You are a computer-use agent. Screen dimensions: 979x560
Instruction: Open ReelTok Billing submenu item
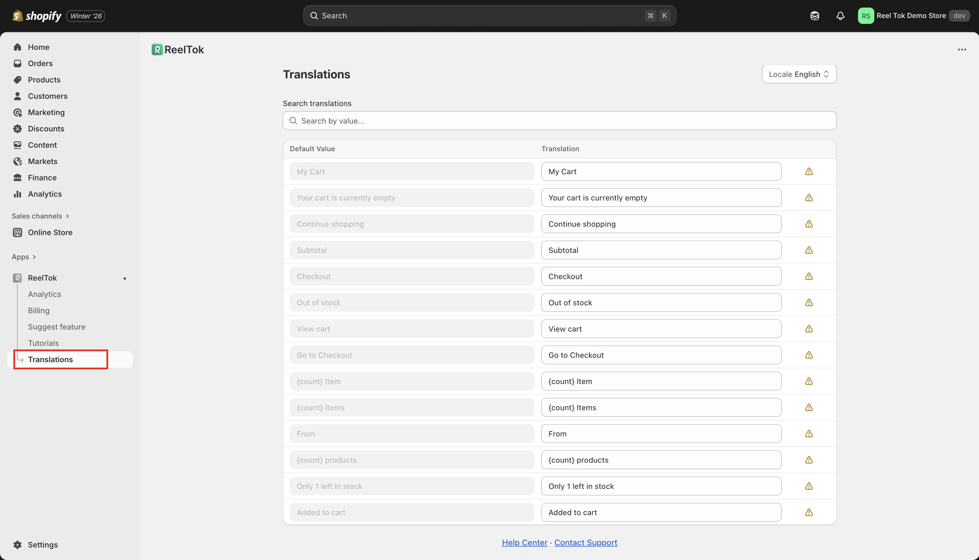point(38,310)
